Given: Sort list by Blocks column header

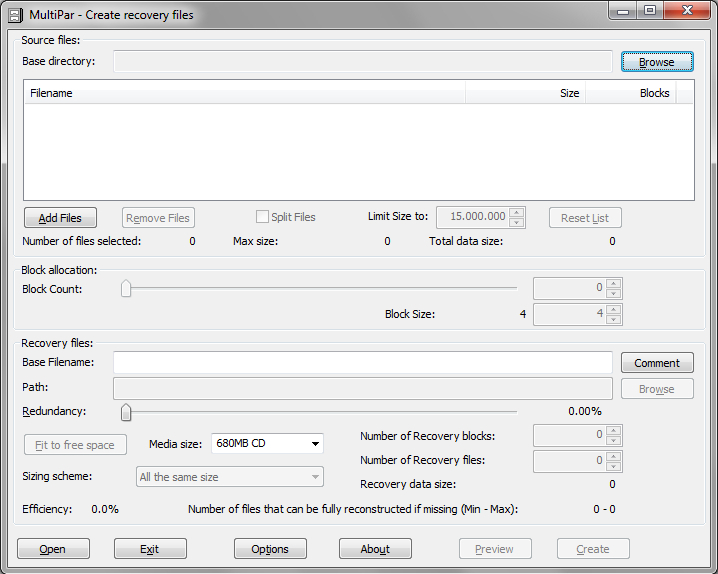Looking at the screenshot, I should [x=631, y=93].
